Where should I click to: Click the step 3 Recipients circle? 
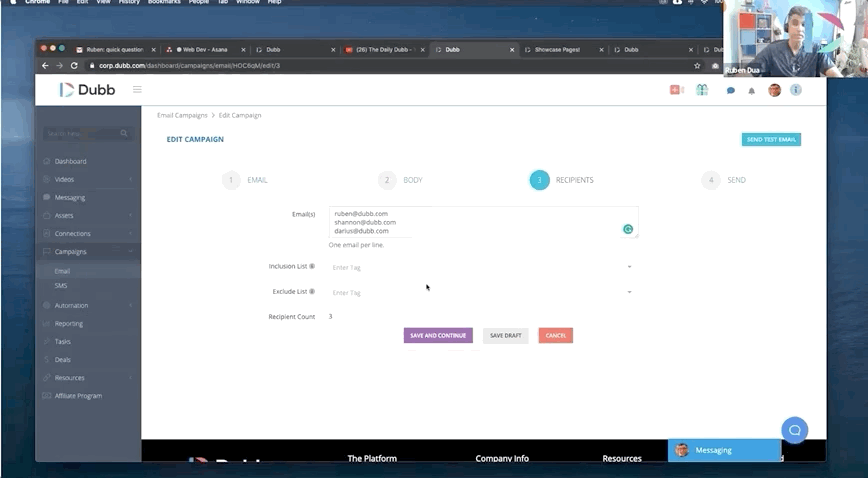click(x=539, y=180)
